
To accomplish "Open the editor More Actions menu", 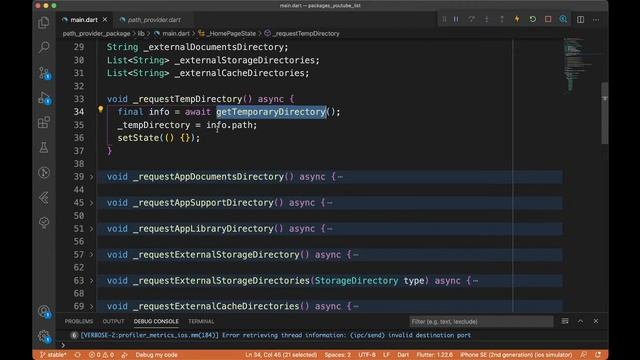I will pos(596,20).
